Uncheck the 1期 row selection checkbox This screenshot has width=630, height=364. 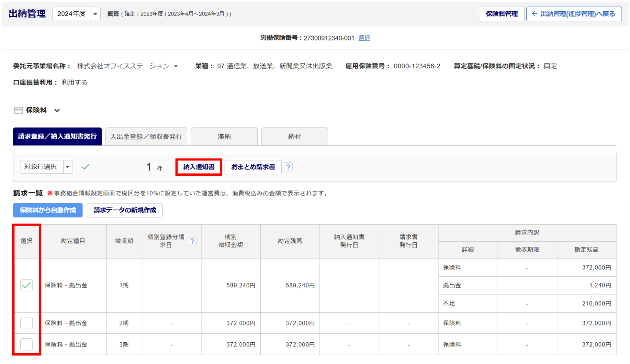[27, 285]
